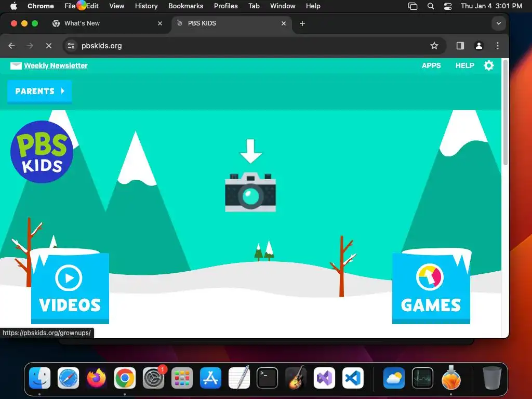Switch to the What's New tab

point(107,23)
